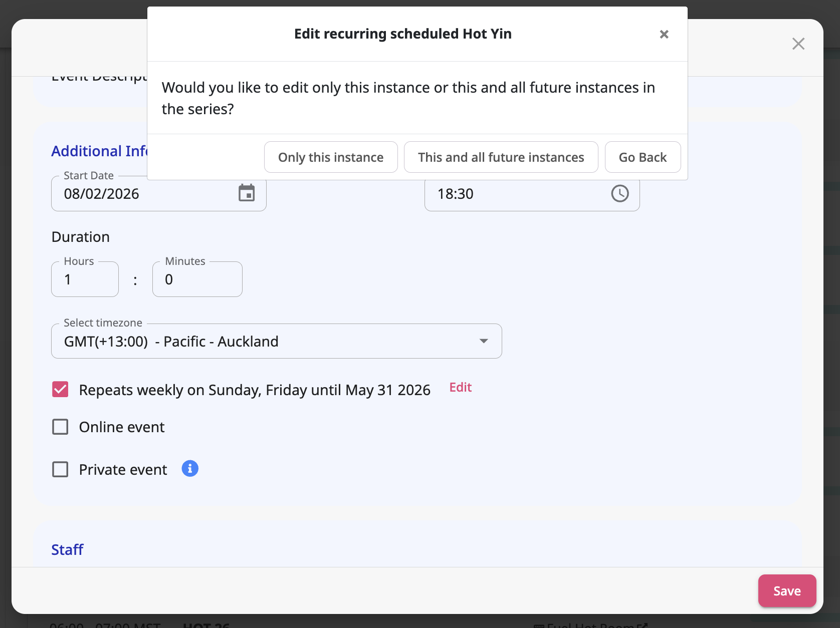The image size is (840, 628).
Task: Focus the Minutes duration field
Action: pyautogui.click(x=197, y=279)
